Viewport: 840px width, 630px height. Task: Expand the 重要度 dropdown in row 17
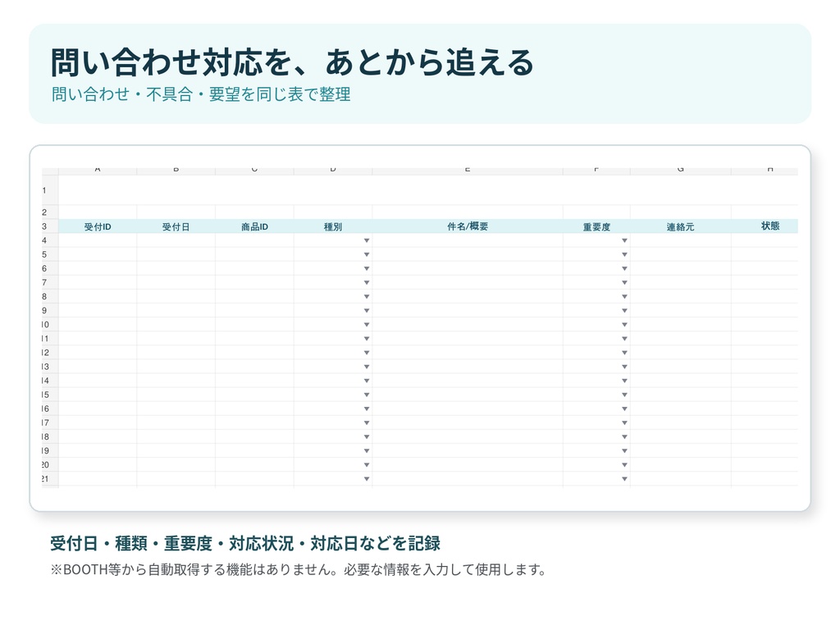tap(624, 422)
